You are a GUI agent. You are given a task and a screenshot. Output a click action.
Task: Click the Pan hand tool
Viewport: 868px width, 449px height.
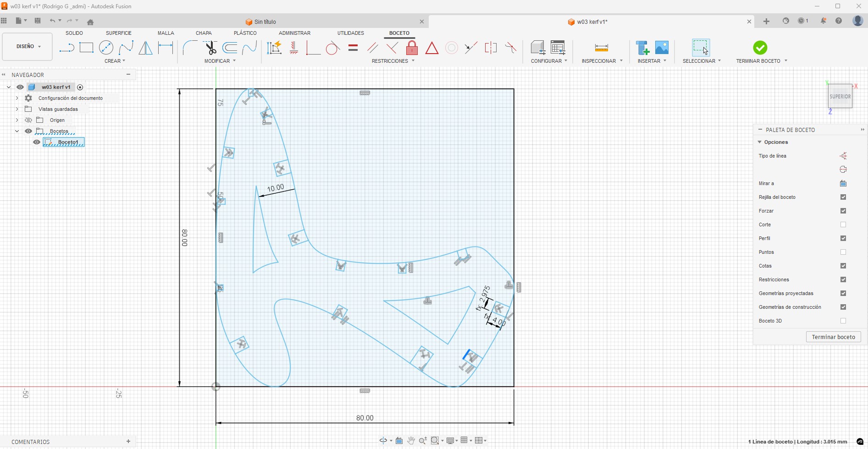point(411,441)
